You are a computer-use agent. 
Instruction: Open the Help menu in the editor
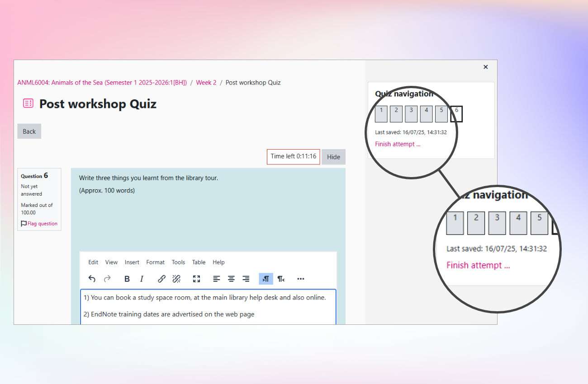(218, 262)
